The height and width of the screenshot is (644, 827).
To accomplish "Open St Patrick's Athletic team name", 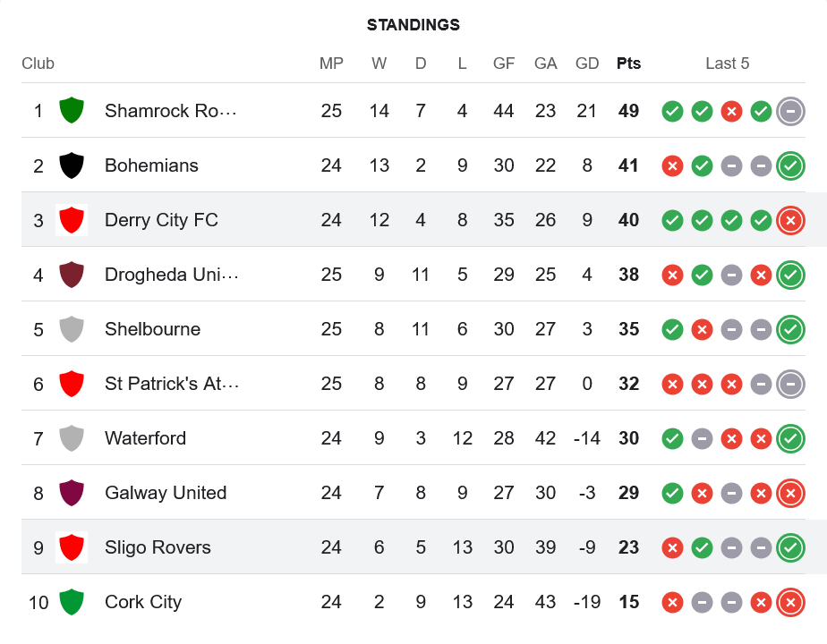I will [x=171, y=384].
